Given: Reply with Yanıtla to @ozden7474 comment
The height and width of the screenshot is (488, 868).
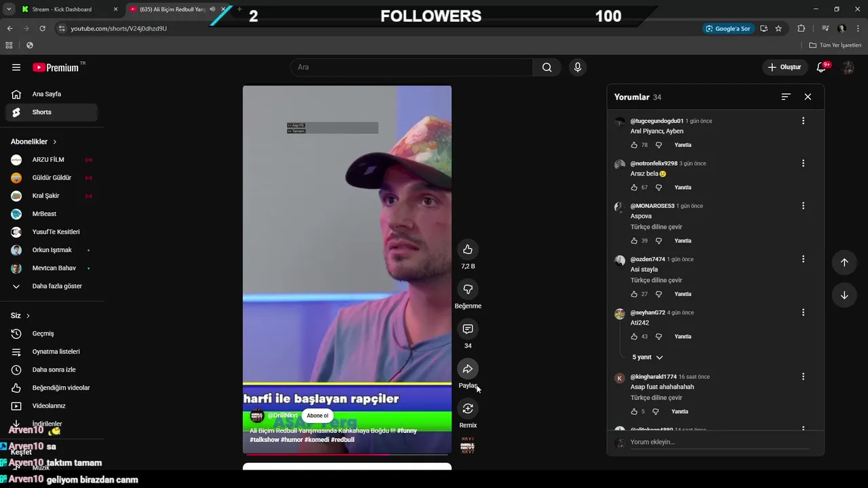Looking at the screenshot, I should 683,294.
